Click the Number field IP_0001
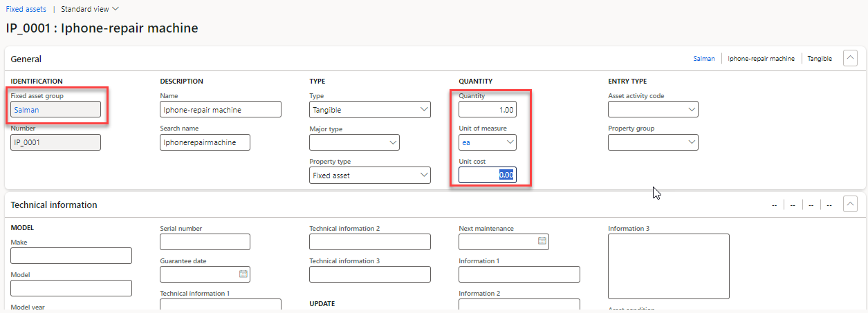The width and height of the screenshot is (868, 313). pos(55,142)
